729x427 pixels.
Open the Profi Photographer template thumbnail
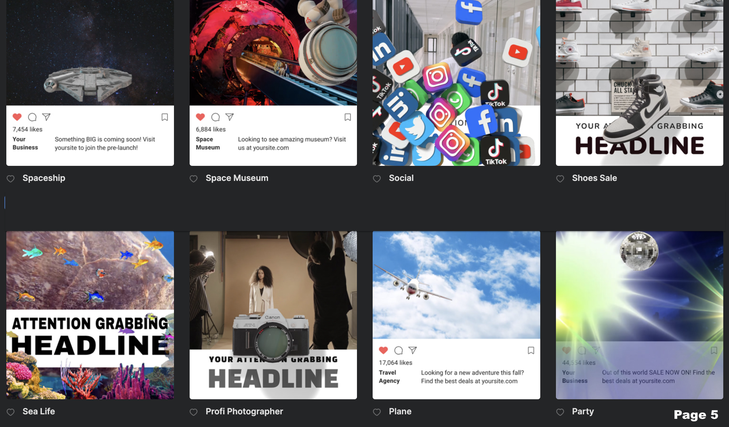coord(273,315)
